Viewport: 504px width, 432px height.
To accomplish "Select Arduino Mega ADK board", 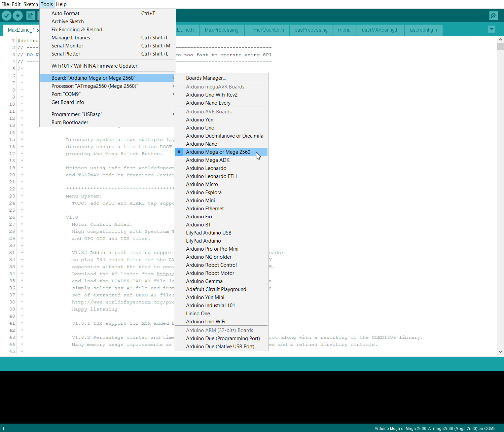I will coord(221,160).
